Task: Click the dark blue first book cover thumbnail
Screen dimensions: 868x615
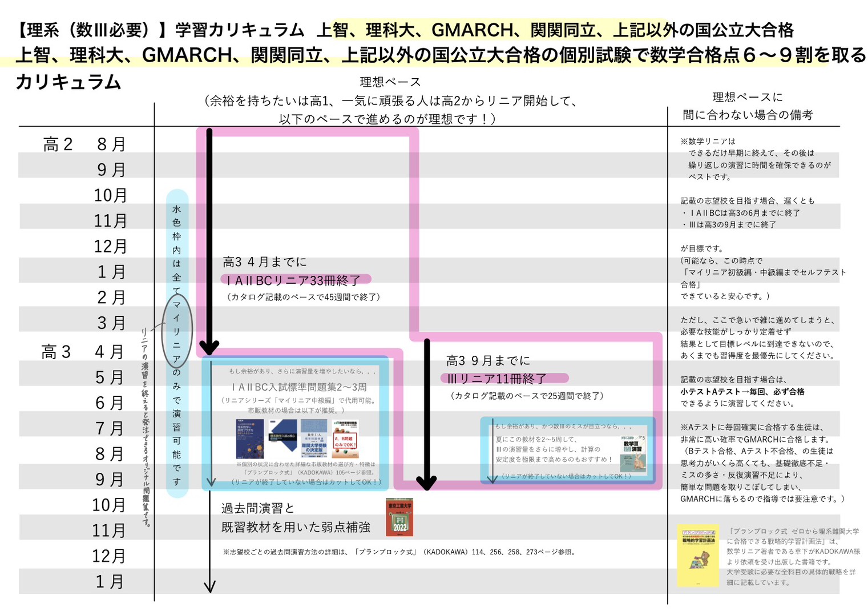Action: [250, 439]
